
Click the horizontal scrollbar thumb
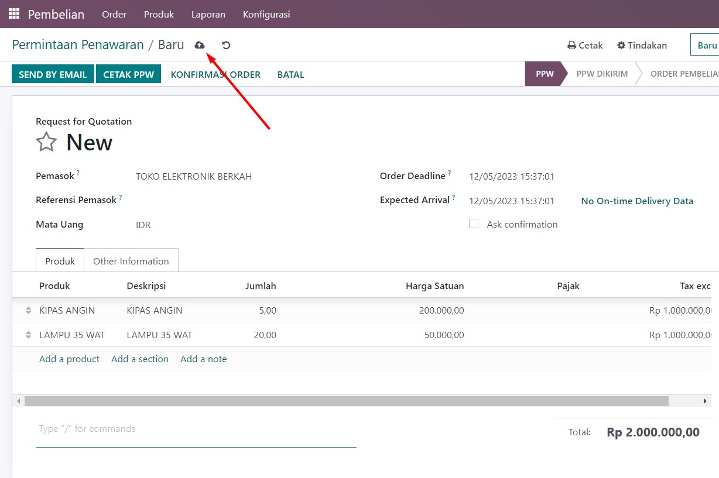(347, 401)
